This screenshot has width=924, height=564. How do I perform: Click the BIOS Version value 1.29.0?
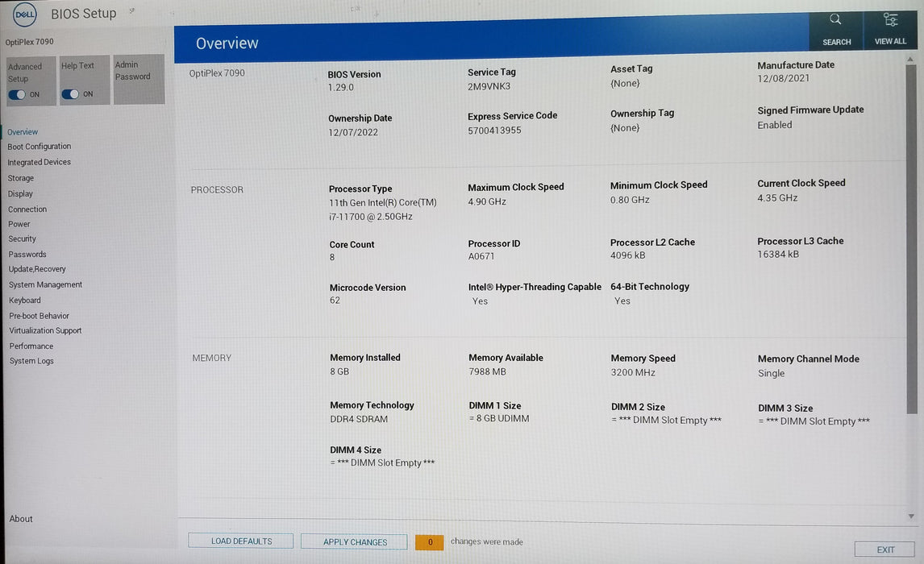coord(340,87)
